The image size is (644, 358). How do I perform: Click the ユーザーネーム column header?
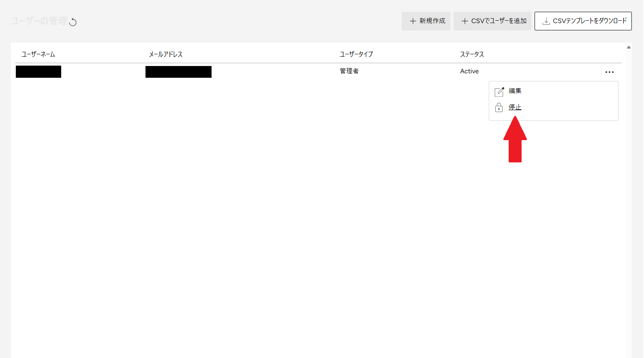(38, 54)
